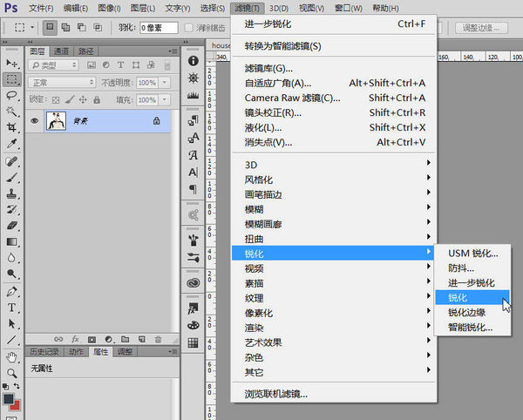Select the Move tool

click(11, 63)
